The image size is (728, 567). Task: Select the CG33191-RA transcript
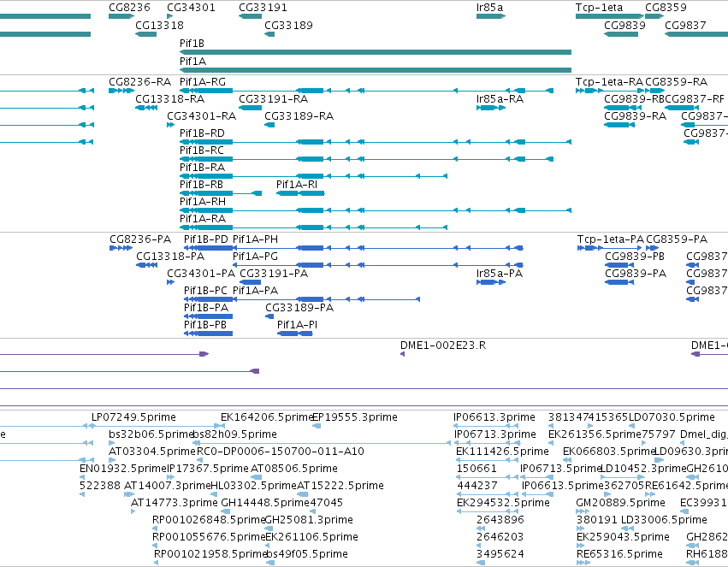point(251,108)
